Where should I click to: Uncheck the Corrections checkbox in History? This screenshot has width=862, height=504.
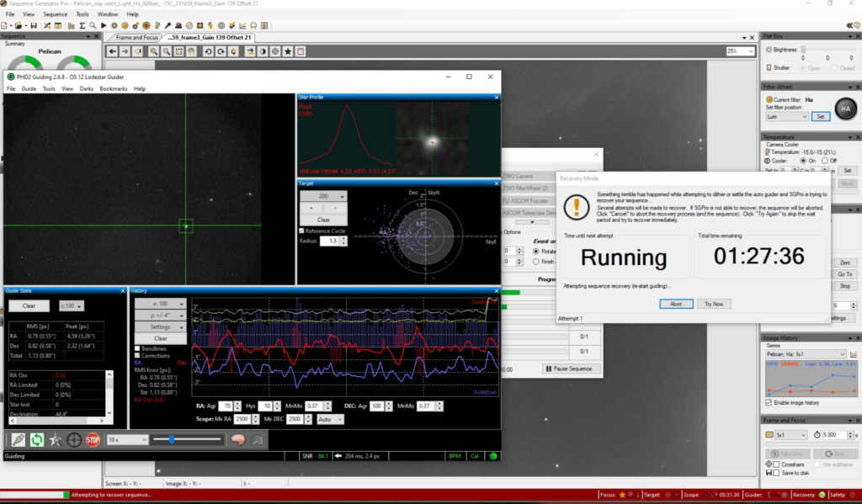pos(137,356)
